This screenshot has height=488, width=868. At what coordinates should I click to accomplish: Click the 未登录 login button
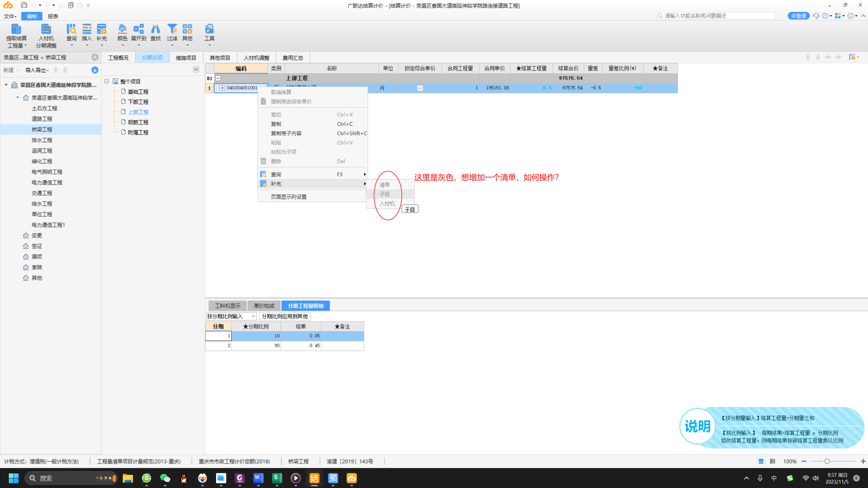(798, 16)
